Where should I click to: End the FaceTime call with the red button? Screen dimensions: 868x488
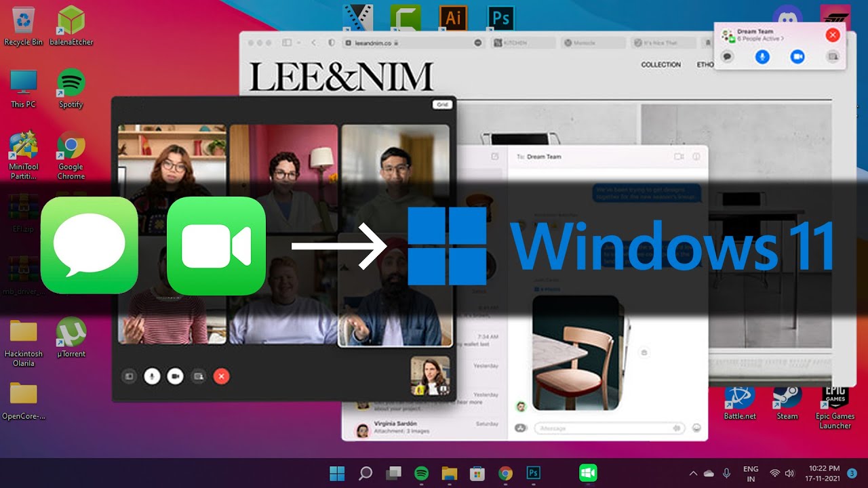(x=221, y=376)
